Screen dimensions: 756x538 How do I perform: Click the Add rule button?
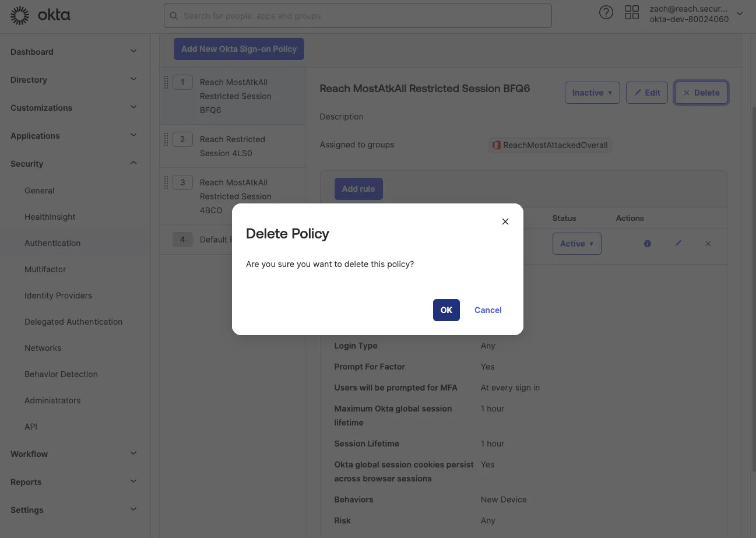[358, 189]
